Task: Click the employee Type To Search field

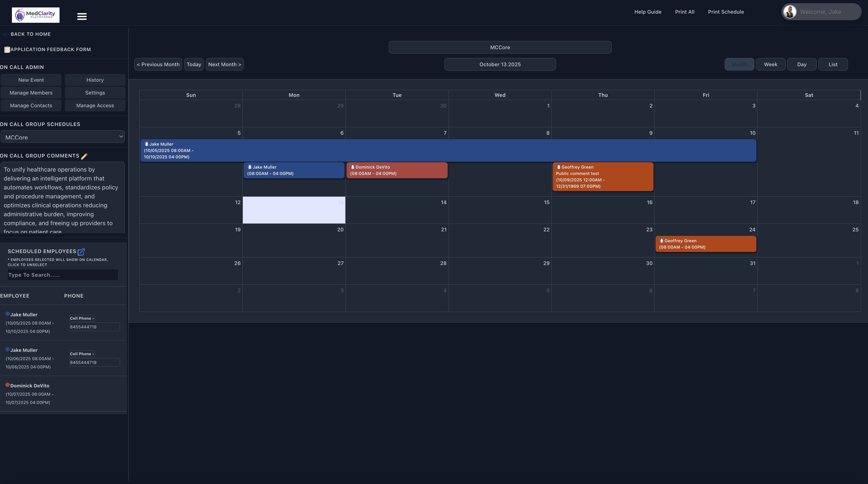Action: 63,275
